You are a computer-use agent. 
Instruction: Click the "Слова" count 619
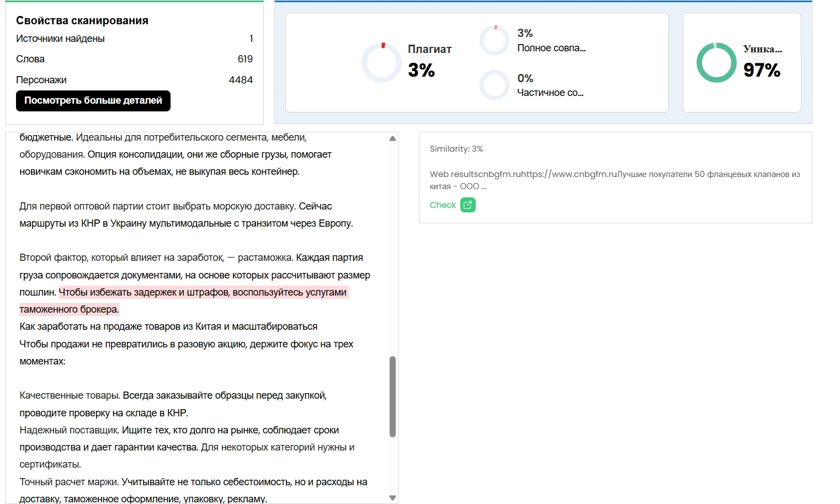[x=245, y=59]
